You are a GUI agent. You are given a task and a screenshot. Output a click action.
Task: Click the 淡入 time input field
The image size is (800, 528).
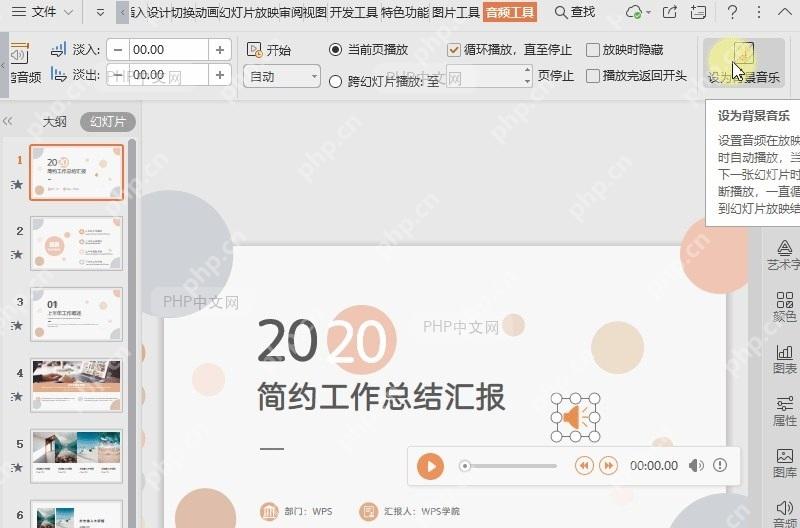pyautogui.click(x=169, y=50)
